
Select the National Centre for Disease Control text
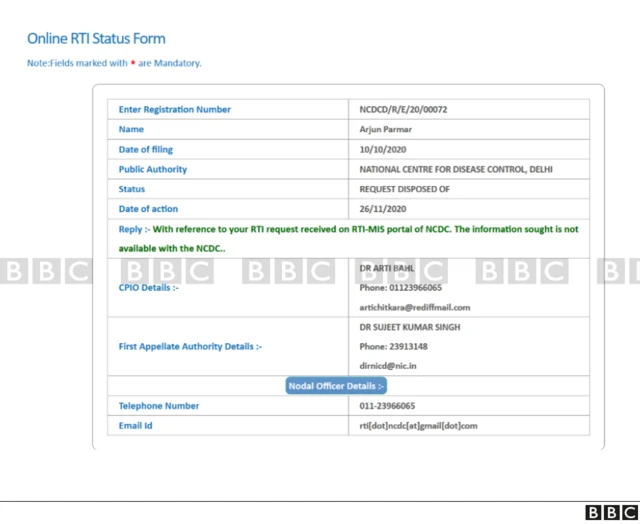456,170
